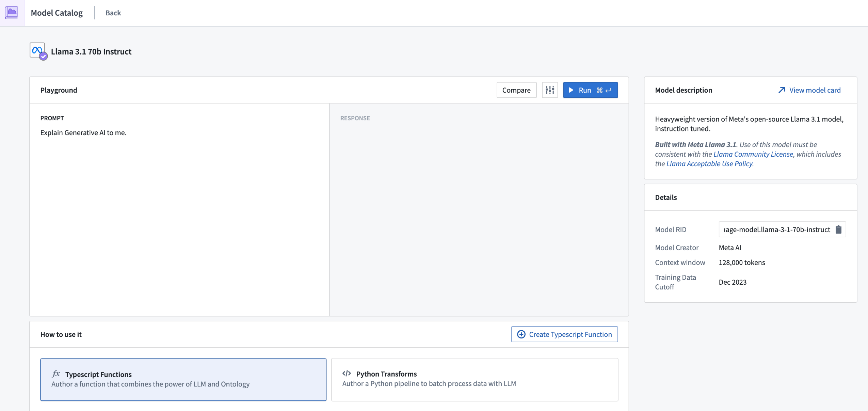Click the 'Meta AI' model creator value
Image resolution: width=868 pixels, height=411 pixels.
click(x=730, y=248)
